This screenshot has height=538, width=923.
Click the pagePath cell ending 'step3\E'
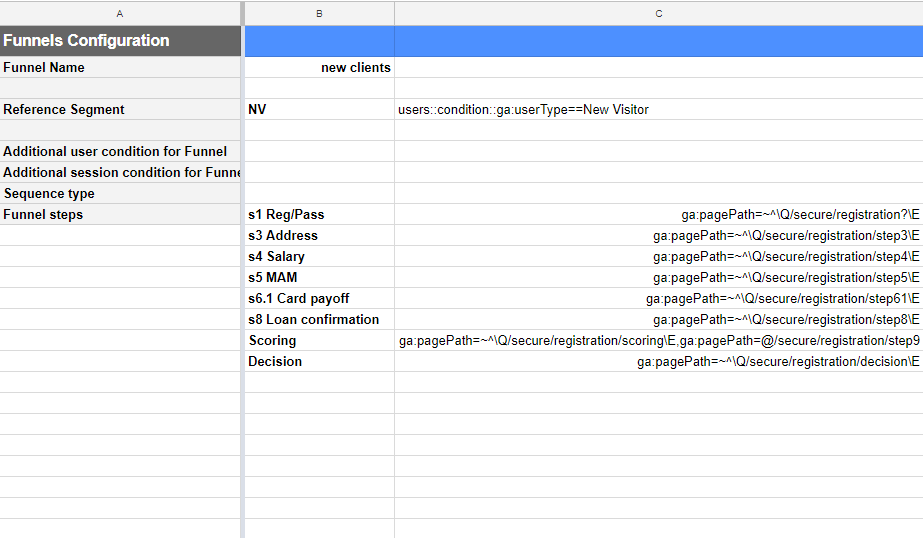point(659,235)
